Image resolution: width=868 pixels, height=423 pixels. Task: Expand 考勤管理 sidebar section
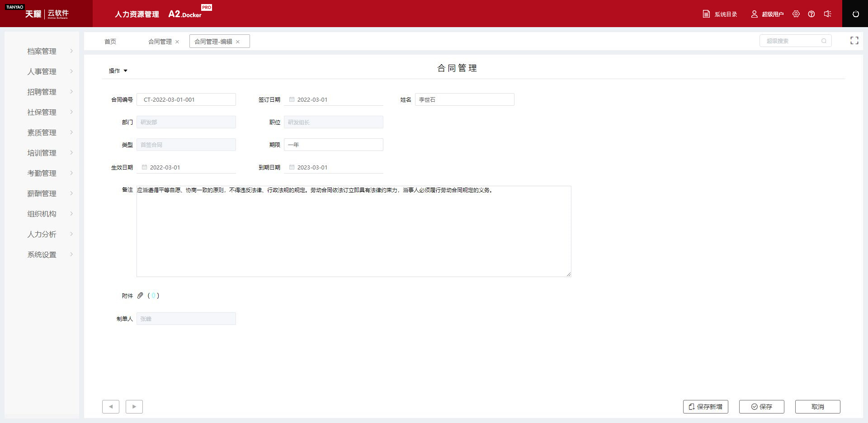pyautogui.click(x=42, y=174)
